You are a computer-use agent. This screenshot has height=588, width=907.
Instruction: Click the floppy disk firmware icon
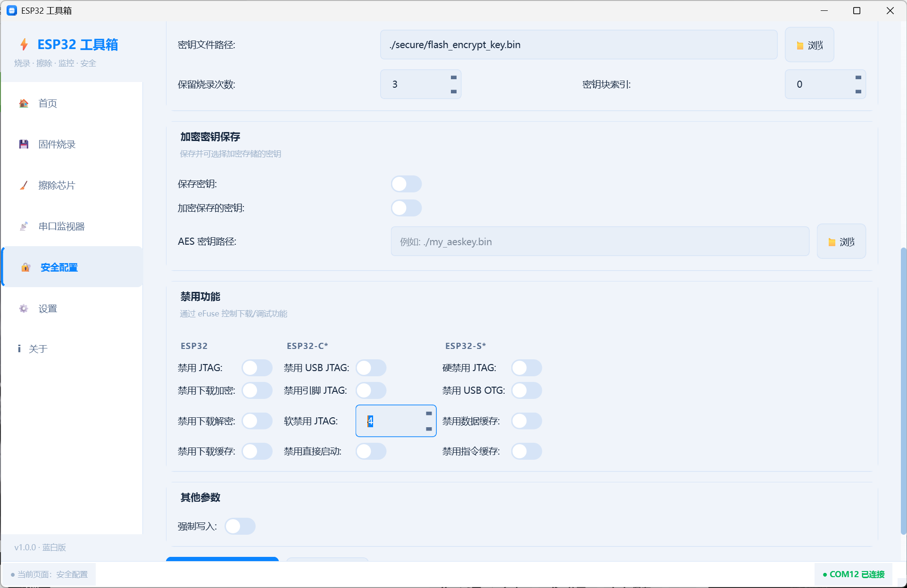point(24,144)
